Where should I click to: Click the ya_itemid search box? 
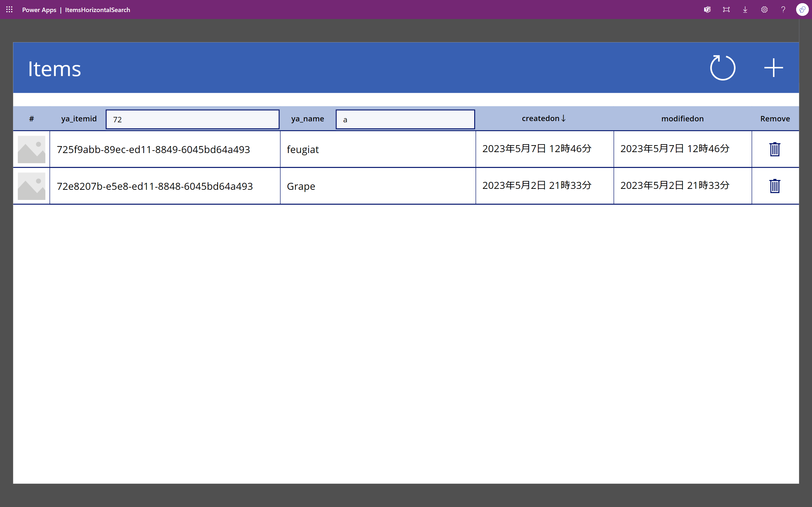(192, 119)
